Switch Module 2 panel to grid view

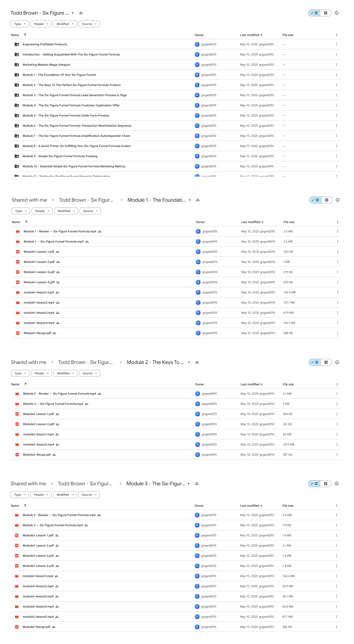coord(326,362)
